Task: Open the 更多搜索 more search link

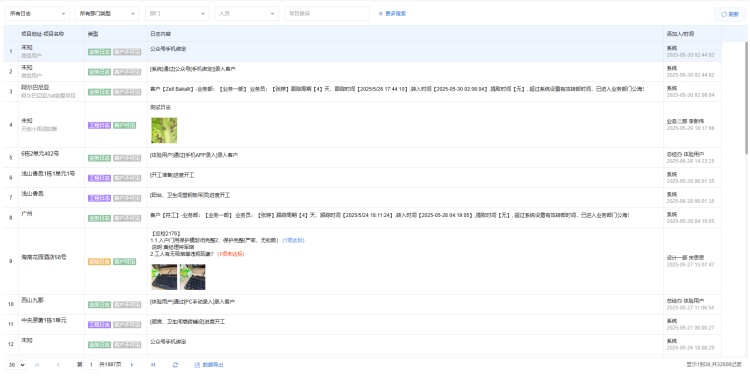Action: [x=392, y=14]
